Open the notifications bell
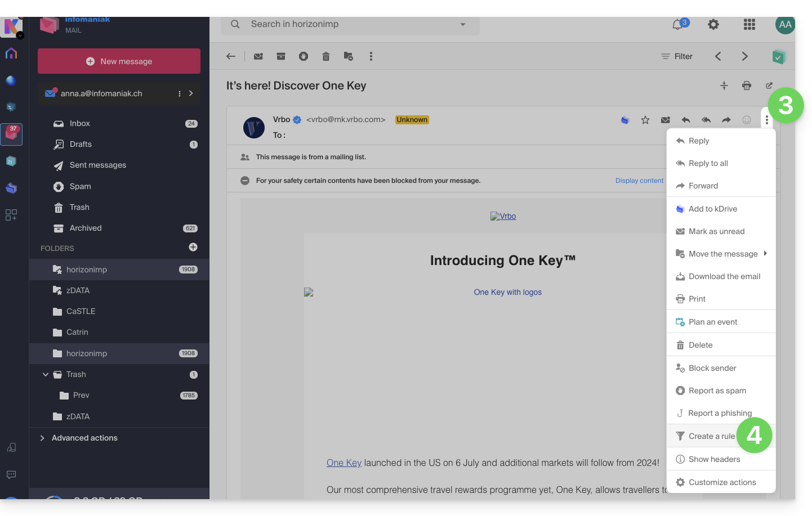The width and height of the screenshot is (812, 516). tap(677, 25)
